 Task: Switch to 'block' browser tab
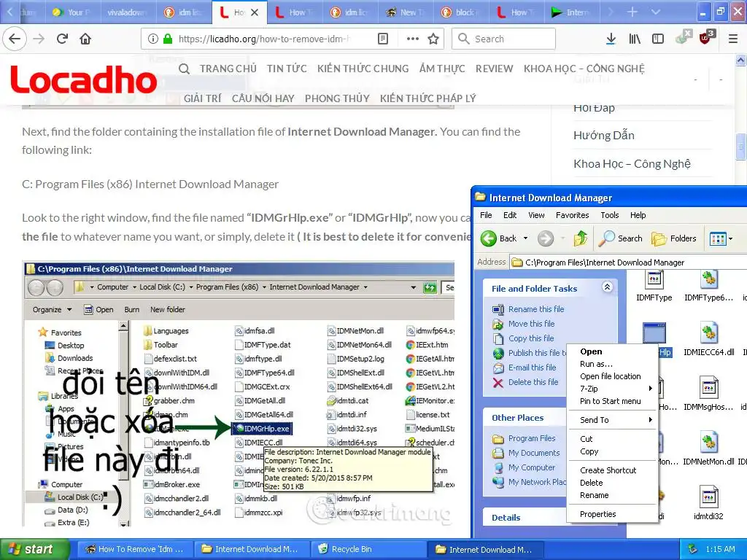coord(460,12)
